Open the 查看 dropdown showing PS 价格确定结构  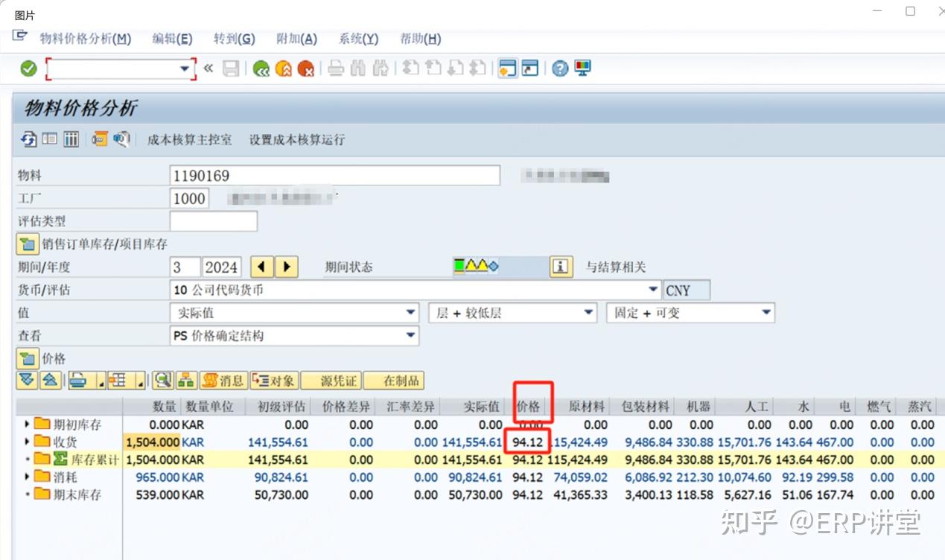tap(410, 336)
